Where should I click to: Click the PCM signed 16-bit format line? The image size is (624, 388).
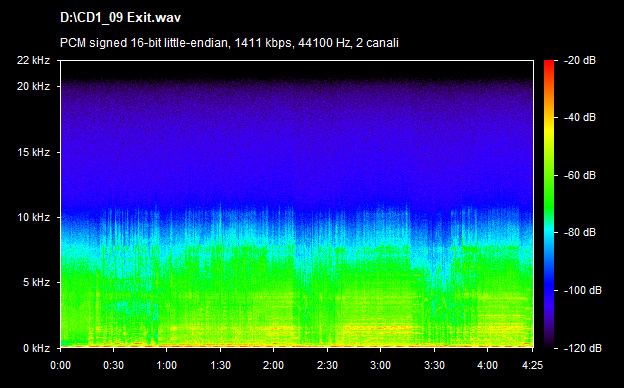229,43
